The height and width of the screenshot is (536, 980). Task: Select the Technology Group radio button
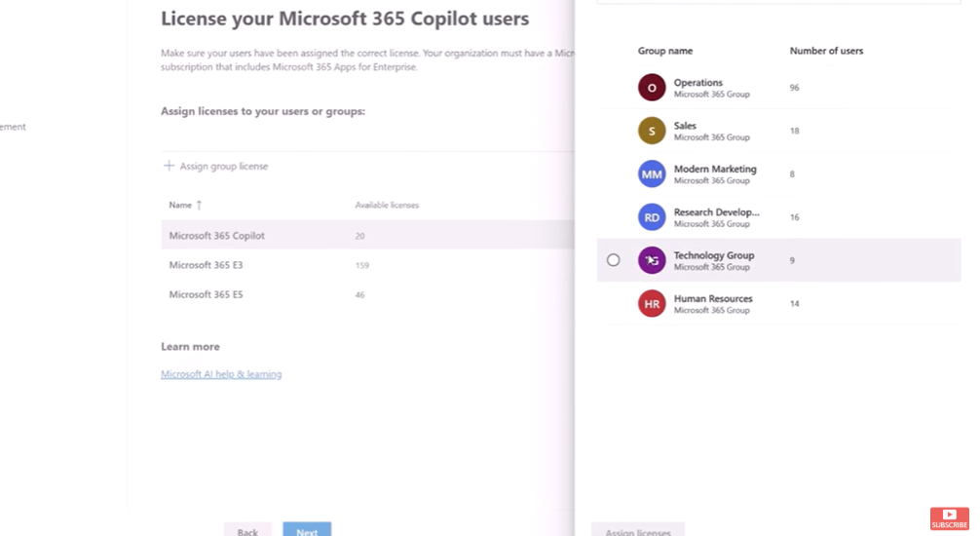pos(613,260)
